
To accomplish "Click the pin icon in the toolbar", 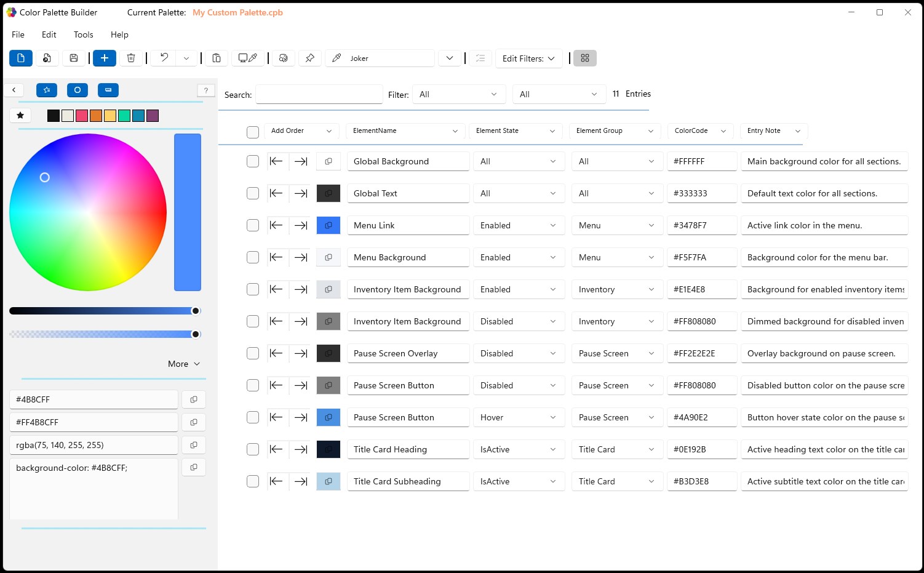I will [310, 58].
